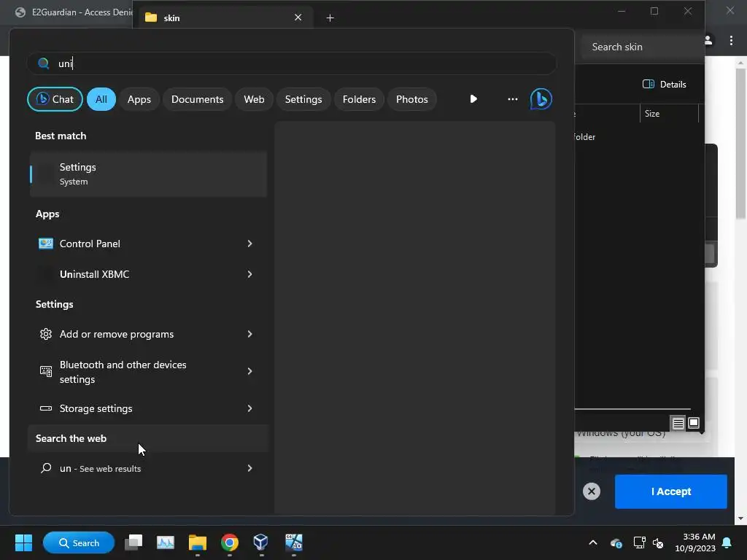
Task: Click the network display tray icon
Action: [x=639, y=542]
